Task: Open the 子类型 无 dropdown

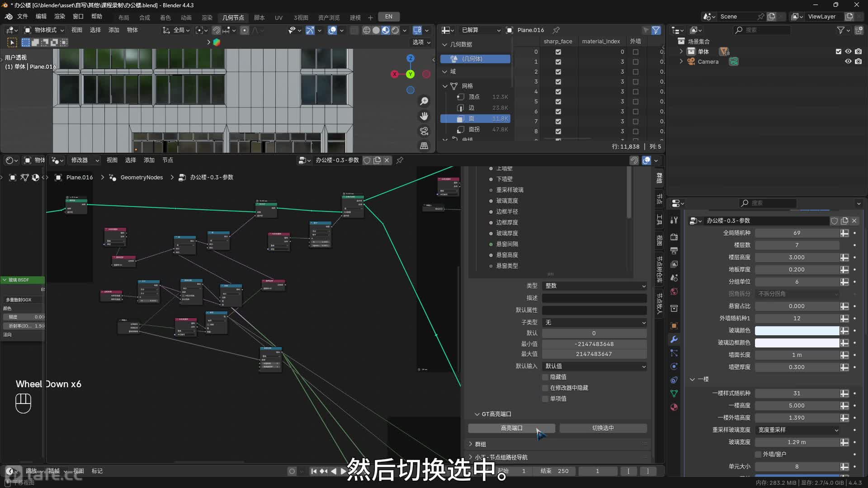Action: tap(594, 323)
